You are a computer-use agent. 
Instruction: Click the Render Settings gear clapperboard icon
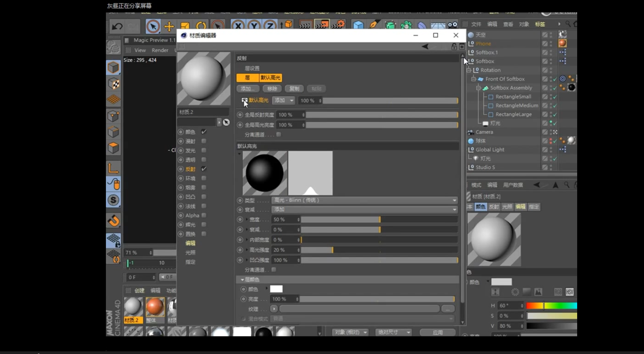tap(338, 25)
